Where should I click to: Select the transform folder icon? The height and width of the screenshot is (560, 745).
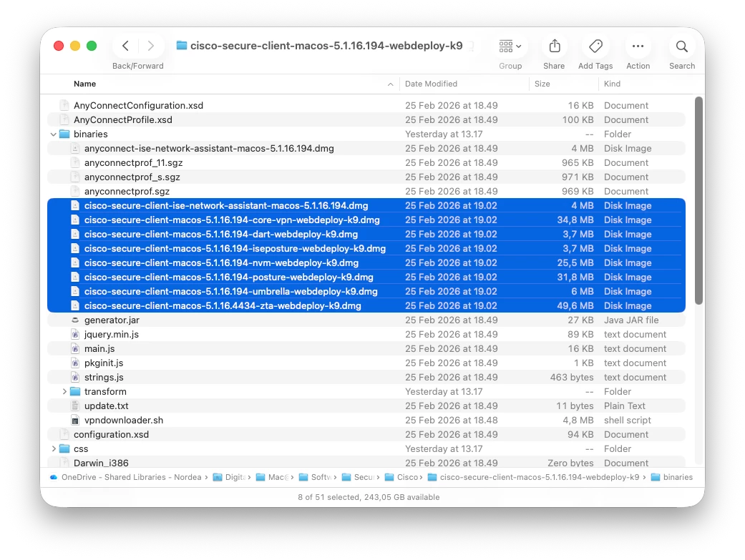point(75,391)
